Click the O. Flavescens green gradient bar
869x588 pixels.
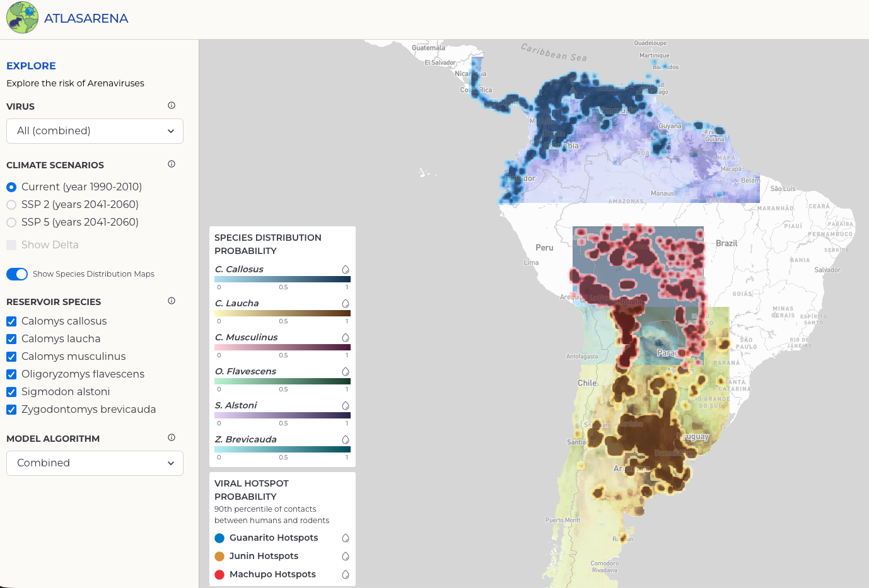(x=283, y=381)
